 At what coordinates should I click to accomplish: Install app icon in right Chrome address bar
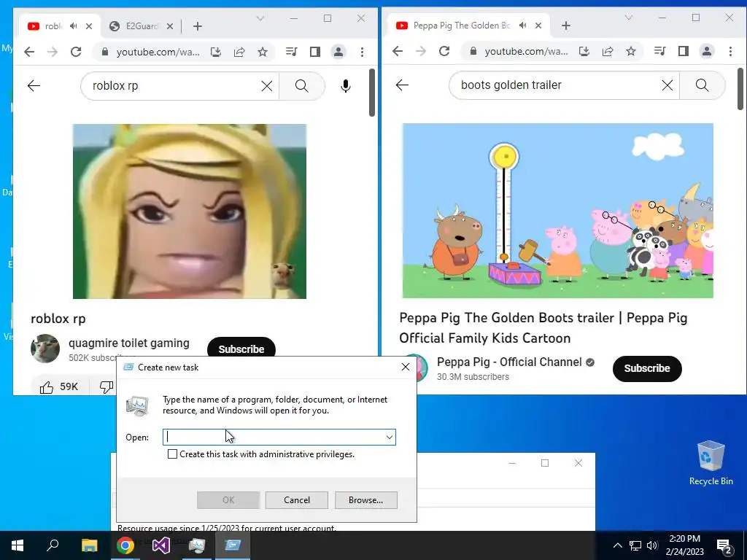[584, 51]
